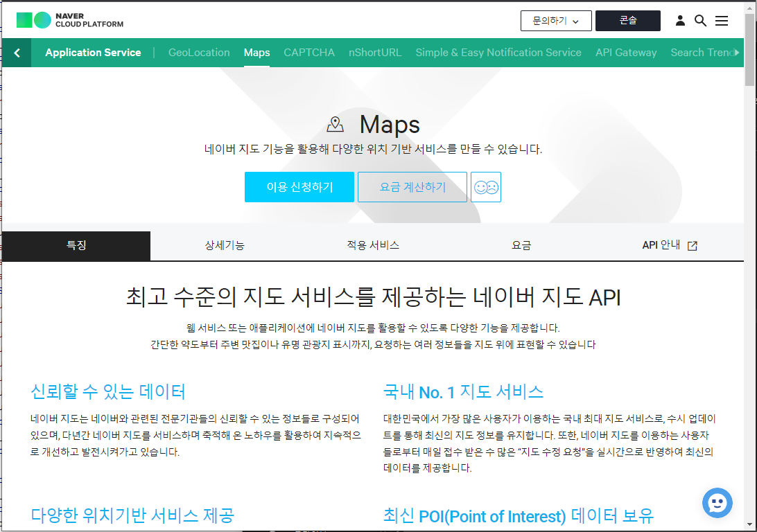The image size is (757, 532).
Task: Click the 이용 신청하기 button
Action: click(299, 187)
